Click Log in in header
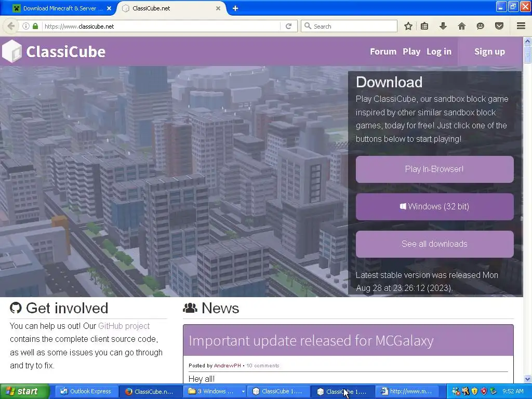Viewport: 532px width, 399px height. [439, 51]
